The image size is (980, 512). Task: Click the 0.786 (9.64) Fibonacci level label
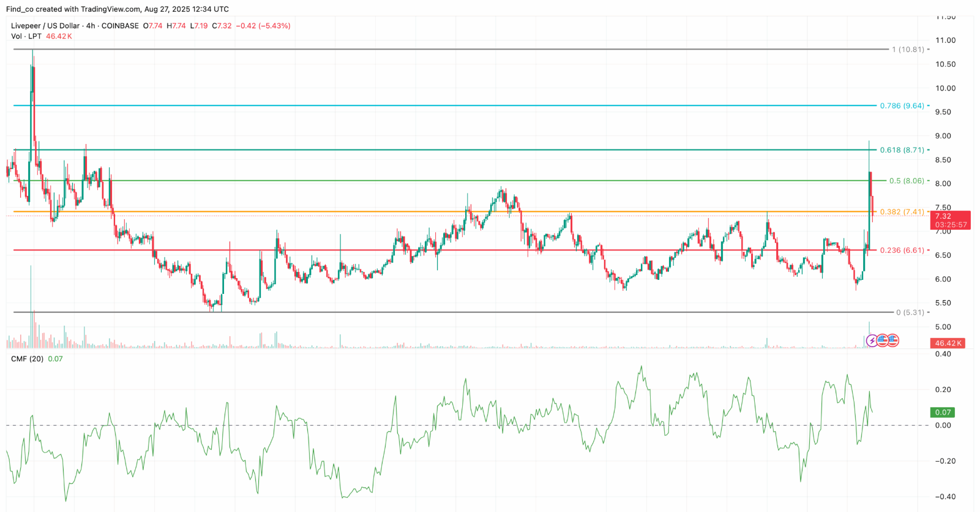[902, 106]
